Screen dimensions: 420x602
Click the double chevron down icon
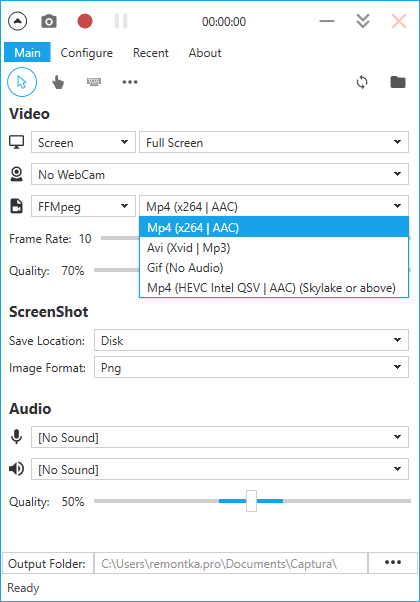pyautogui.click(x=363, y=22)
